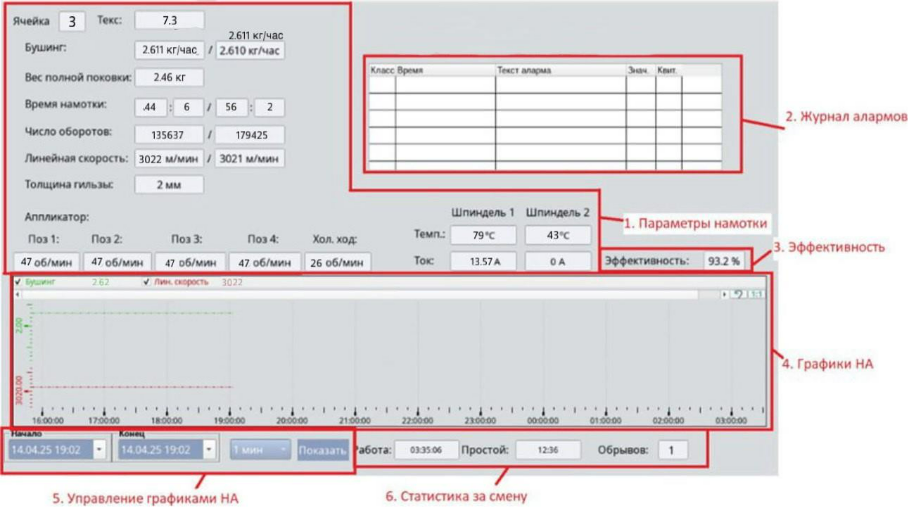
Task: Click Число оборотов field 135637
Action: [x=169, y=135]
